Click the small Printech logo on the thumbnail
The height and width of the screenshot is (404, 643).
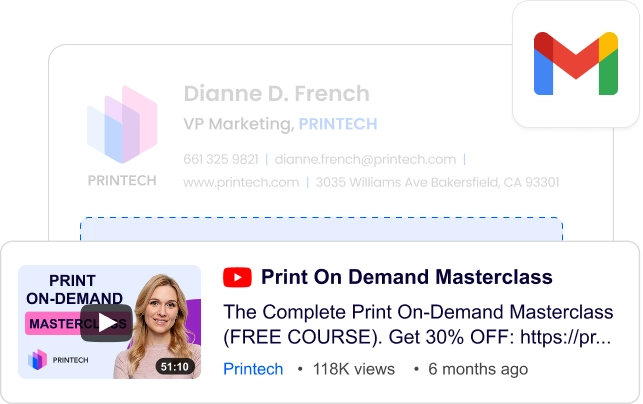tap(37, 360)
